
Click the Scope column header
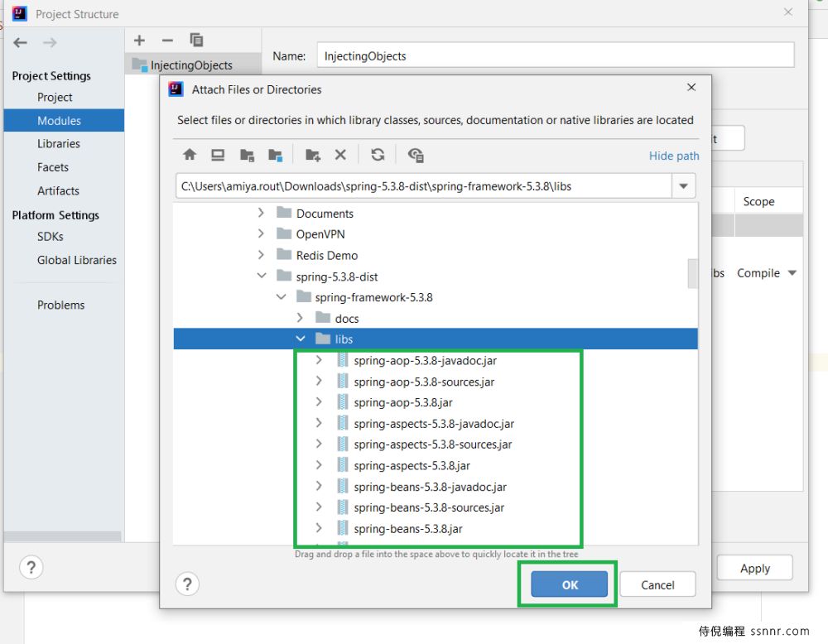pyautogui.click(x=758, y=201)
